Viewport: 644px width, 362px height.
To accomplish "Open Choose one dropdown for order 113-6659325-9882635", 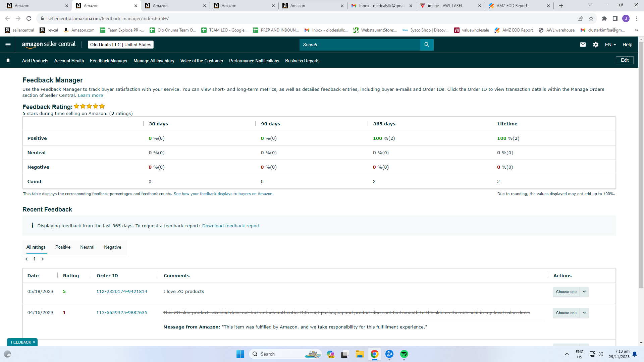I will click(x=571, y=313).
